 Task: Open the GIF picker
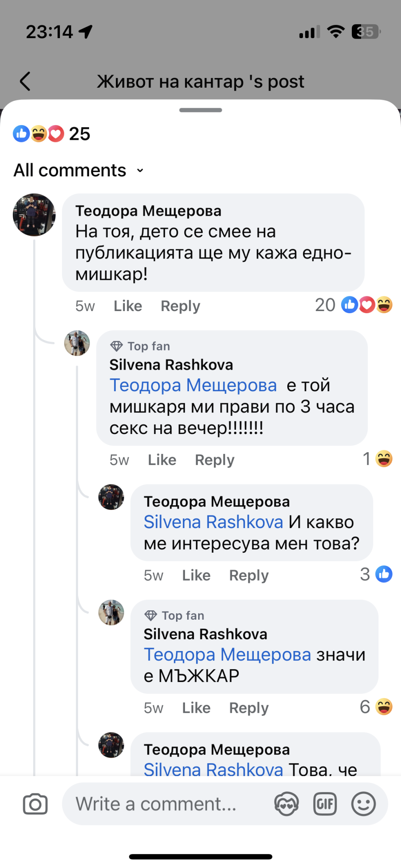[x=325, y=804]
